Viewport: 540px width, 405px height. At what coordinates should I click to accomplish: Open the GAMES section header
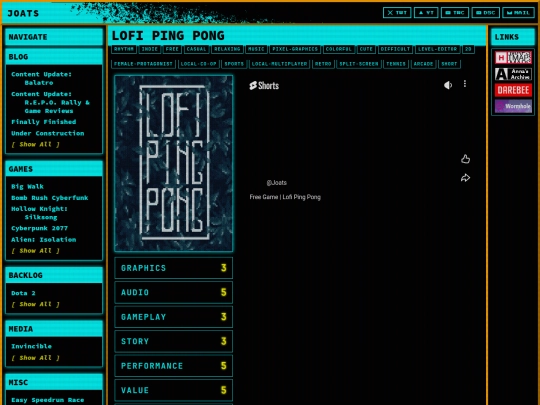point(54,169)
